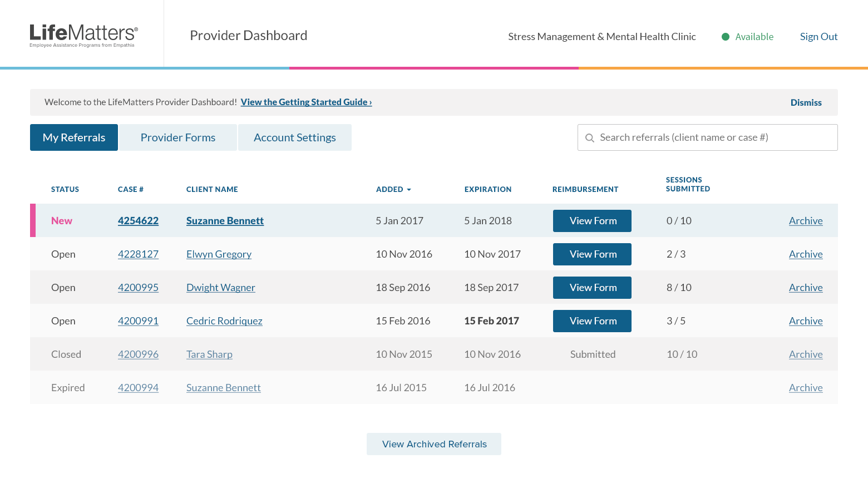Sort by Added column dropdown arrow
Screen dimensions: 868x493
[409, 190]
